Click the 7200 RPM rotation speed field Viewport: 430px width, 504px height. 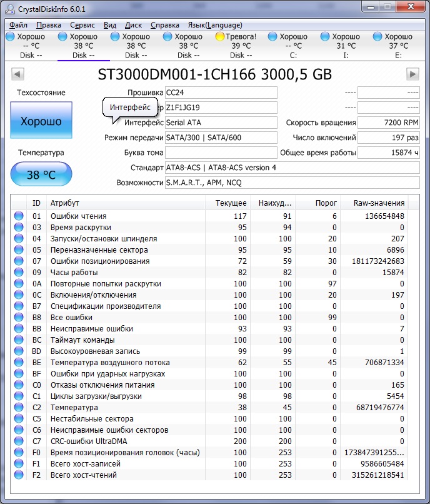[389, 123]
